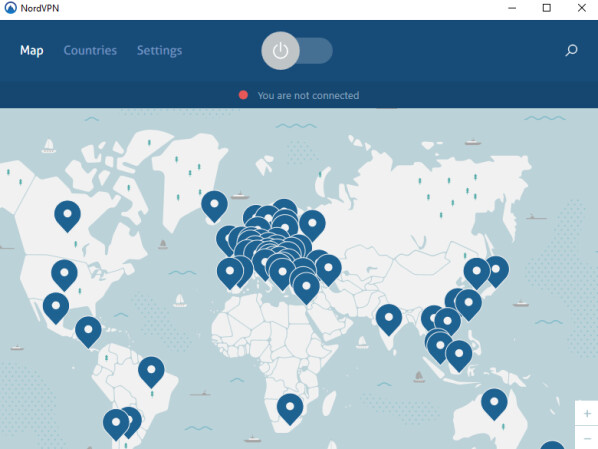Select the Canada server pin
Image resolution: width=598 pixels, height=449 pixels.
click(x=68, y=216)
